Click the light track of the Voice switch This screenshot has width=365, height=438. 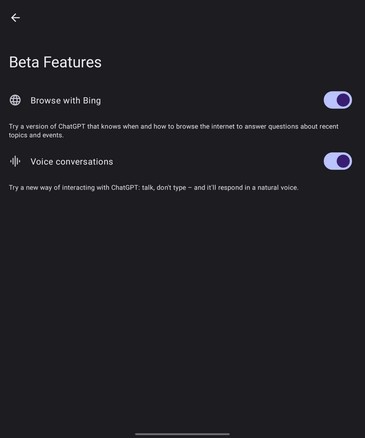tap(329, 161)
